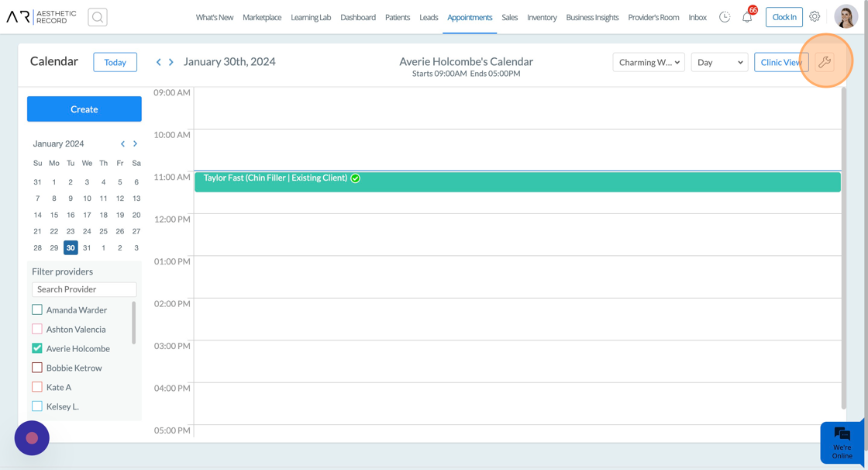
Task: Open the Leads section
Action: [x=429, y=17]
